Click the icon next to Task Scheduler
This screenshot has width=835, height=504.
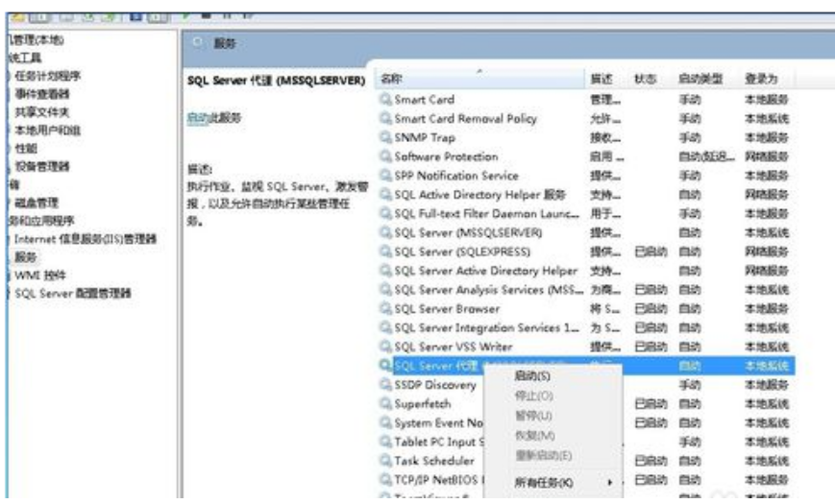point(386,461)
